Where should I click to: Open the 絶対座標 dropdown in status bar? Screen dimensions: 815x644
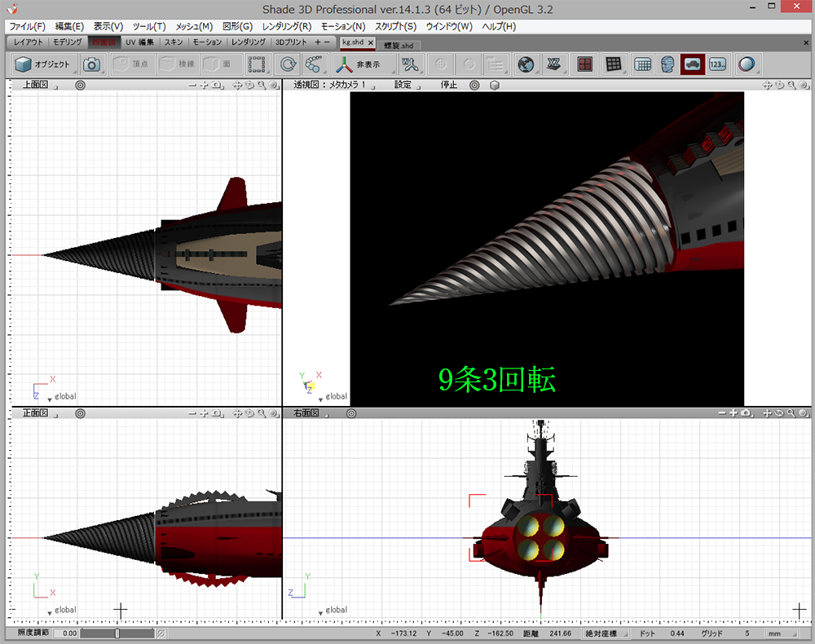click(x=606, y=633)
